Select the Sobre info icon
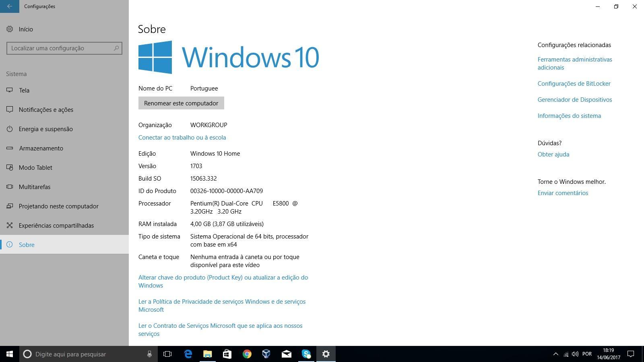The height and width of the screenshot is (362, 644). 10,245
